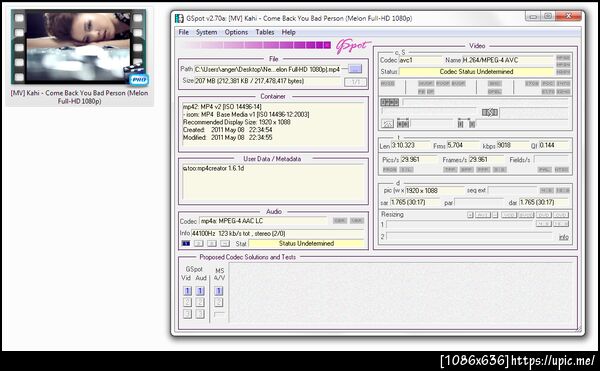
Task: Click GSpot Vid solution button 3
Action: (x=187, y=314)
